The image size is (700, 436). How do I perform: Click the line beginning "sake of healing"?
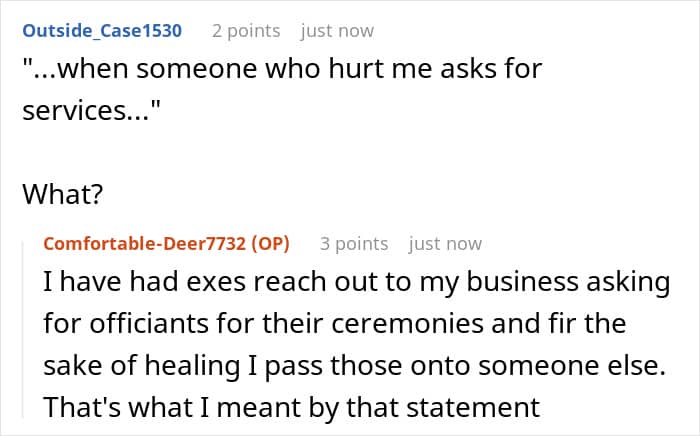[355, 365]
